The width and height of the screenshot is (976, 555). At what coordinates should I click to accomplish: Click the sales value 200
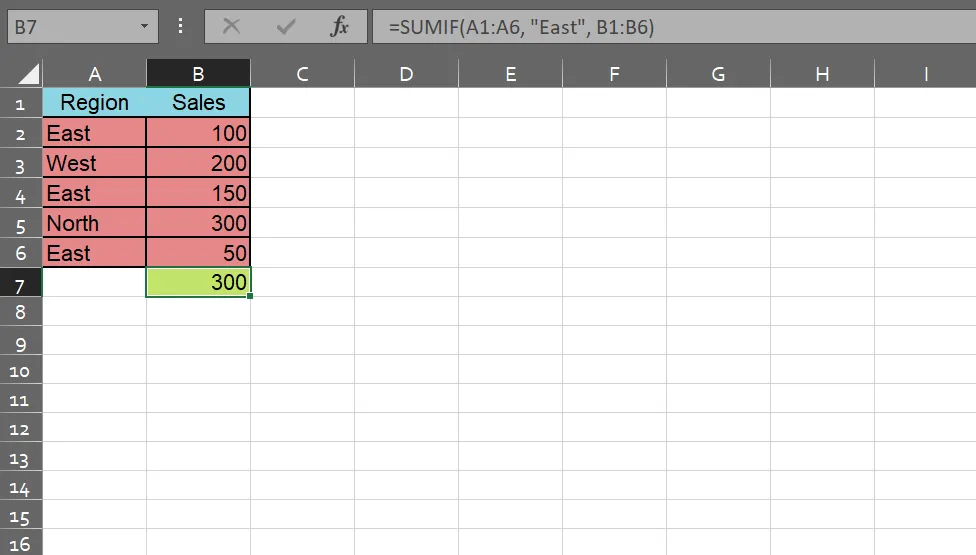click(x=199, y=163)
